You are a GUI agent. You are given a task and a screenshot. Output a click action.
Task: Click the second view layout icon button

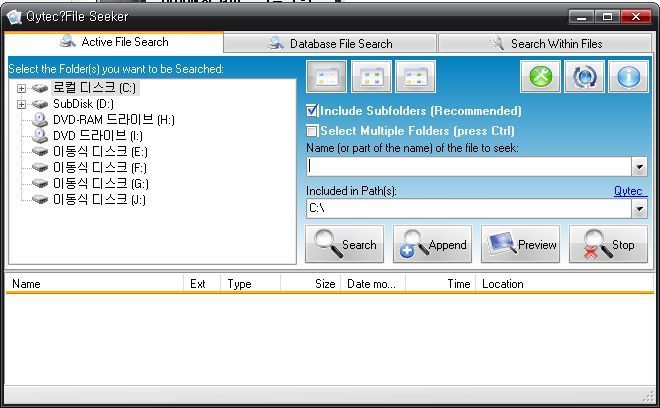coord(371,76)
